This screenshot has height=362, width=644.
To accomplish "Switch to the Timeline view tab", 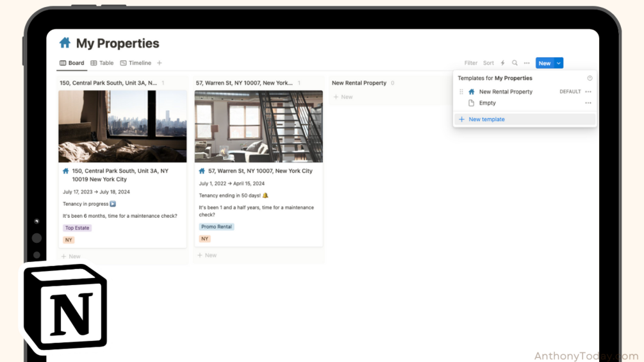I will pyautogui.click(x=136, y=63).
